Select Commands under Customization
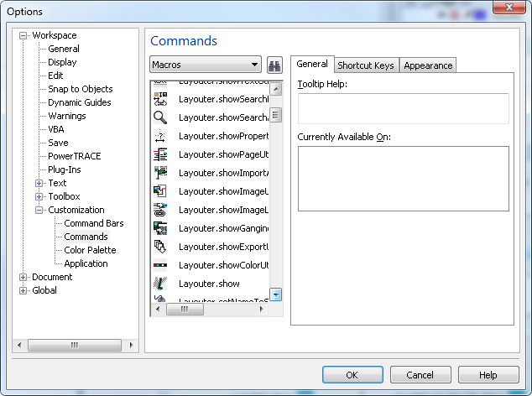The image size is (532, 396). [86, 237]
